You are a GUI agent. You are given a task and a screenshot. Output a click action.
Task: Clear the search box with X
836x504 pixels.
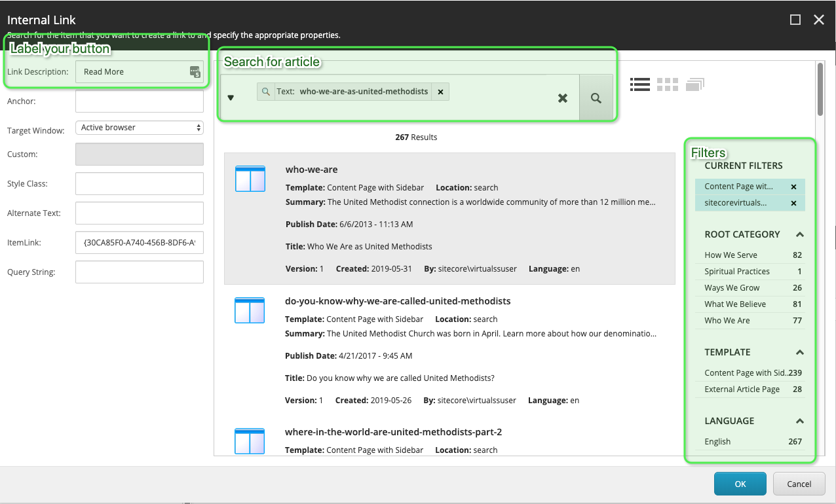coord(562,98)
